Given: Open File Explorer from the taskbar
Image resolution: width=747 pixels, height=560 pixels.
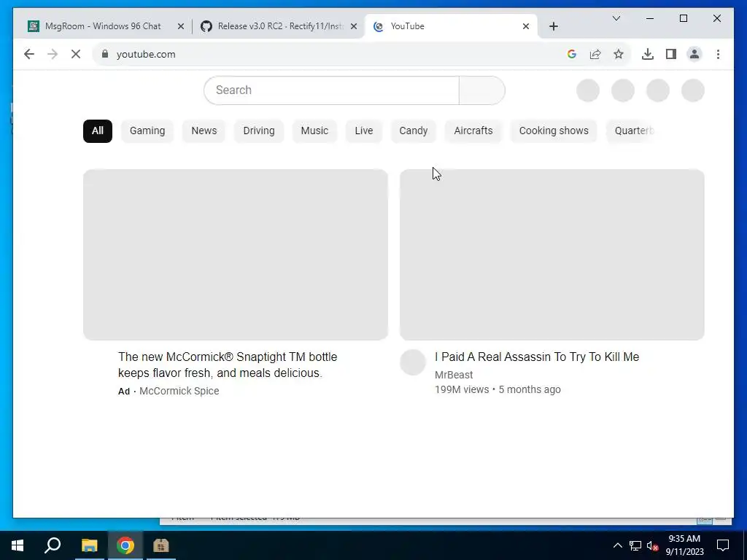Looking at the screenshot, I should 89,545.
